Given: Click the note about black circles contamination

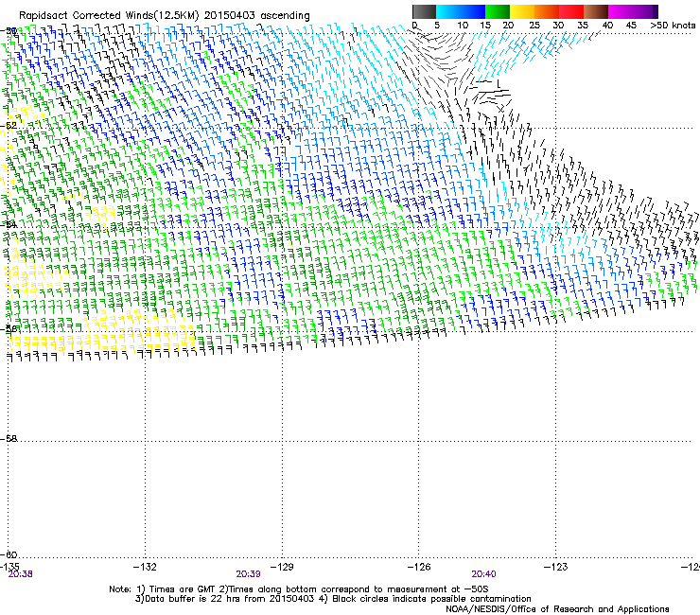Looking at the screenshot, I should 425,599.
